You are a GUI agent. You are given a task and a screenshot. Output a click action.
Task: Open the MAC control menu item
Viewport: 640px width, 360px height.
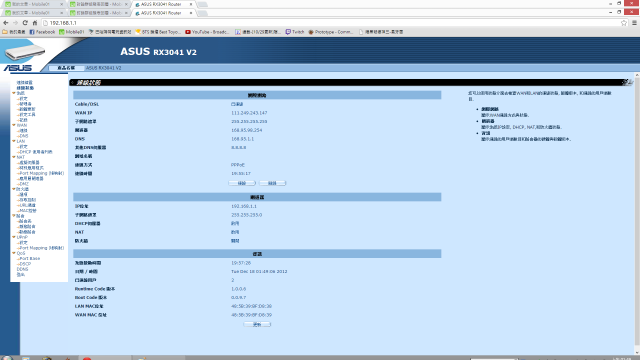(x=28, y=211)
